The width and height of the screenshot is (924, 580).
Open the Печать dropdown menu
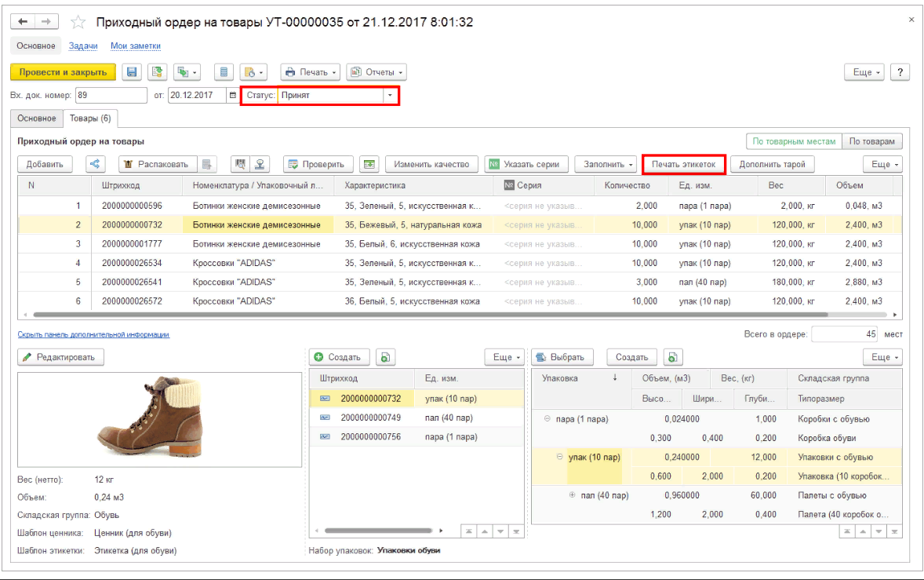coord(311,72)
